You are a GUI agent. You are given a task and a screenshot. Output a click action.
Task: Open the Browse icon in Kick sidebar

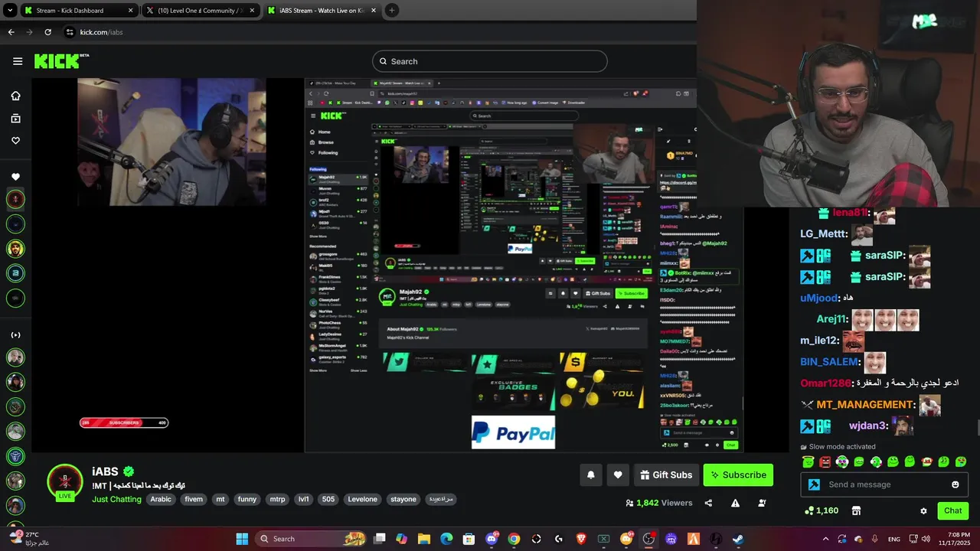click(x=15, y=119)
